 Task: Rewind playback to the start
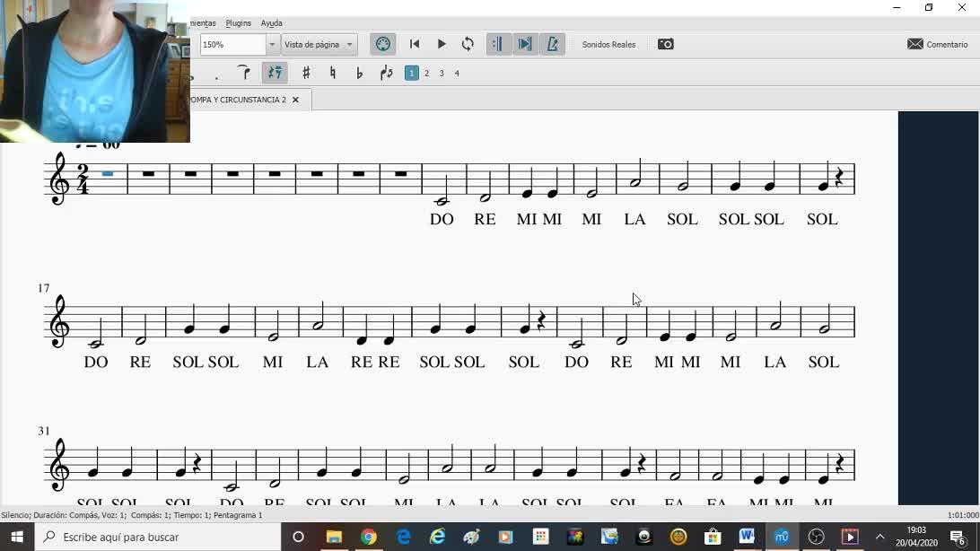(x=415, y=44)
